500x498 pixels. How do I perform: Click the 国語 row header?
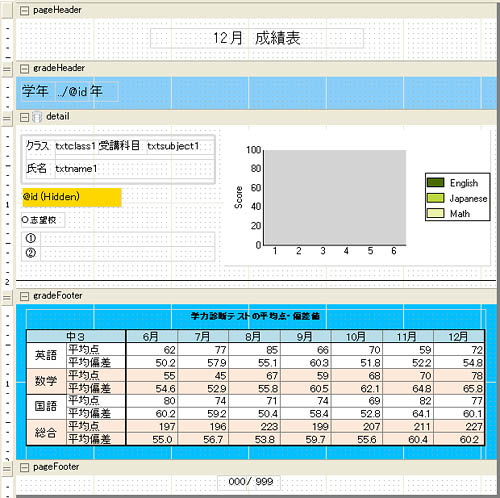[46, 407]
